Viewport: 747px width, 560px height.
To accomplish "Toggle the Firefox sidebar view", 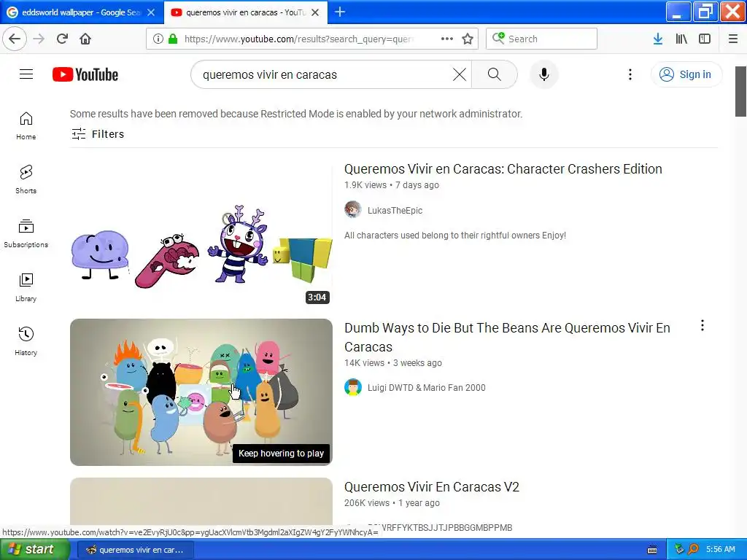I will pyautogui.click(x=705, y=39).
